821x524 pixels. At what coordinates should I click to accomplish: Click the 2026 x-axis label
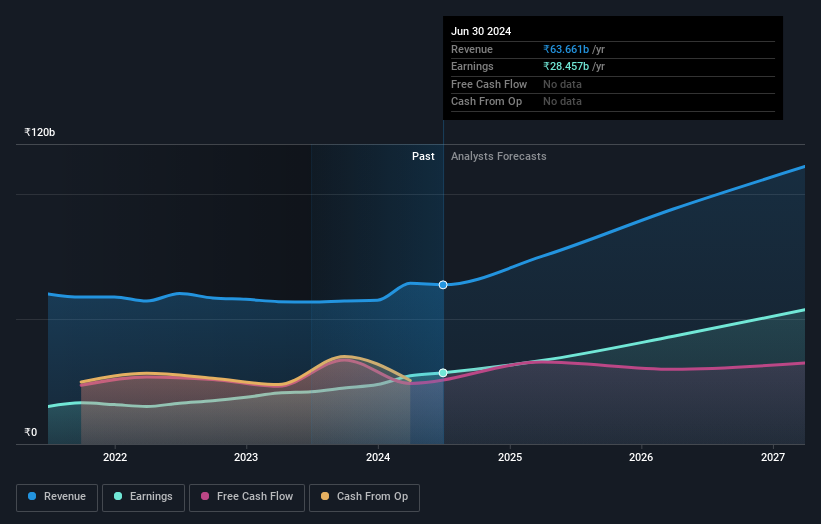[x=640, y=458]
